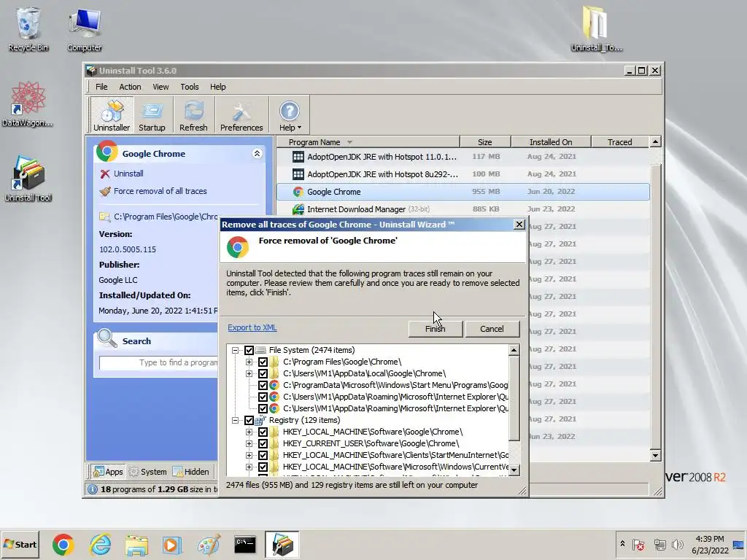Open the View menu
Image resolution: width=747 pixels, height=560 pixels.
[160, 87]
